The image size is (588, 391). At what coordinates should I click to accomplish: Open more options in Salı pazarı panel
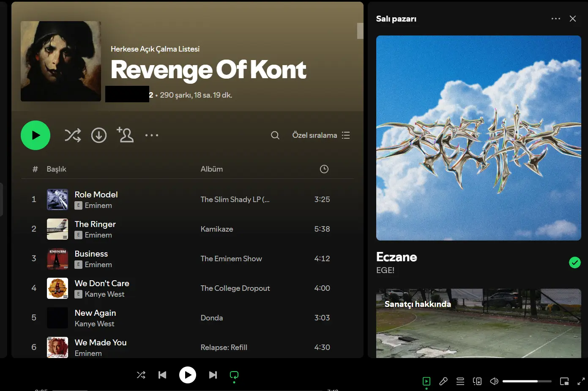click(556, 19)
